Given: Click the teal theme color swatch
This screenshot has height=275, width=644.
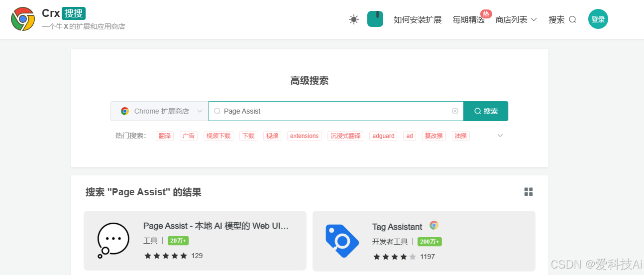Looking at the screenshot, I should coord(375,19).
